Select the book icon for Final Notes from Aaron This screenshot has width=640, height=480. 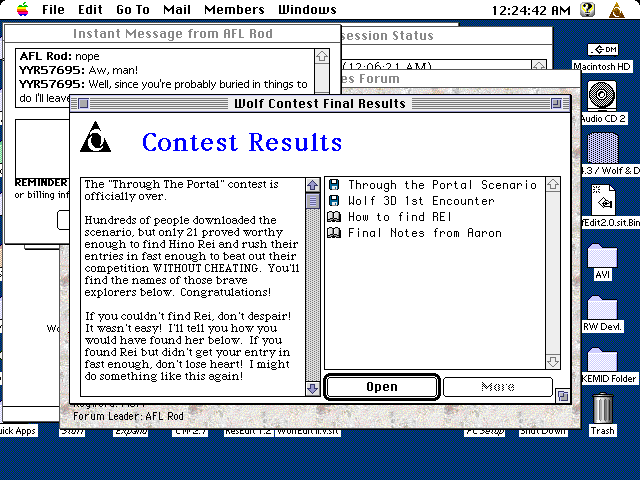[334, 233]
